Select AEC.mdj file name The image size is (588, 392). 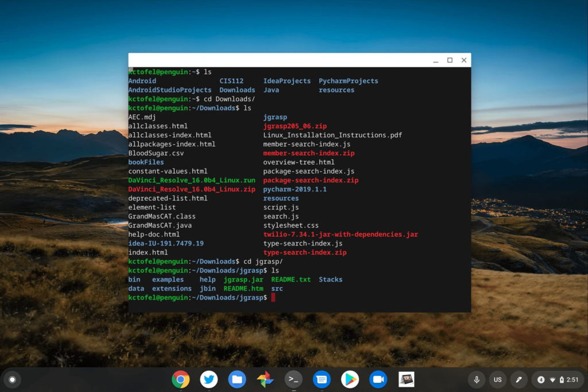point(142,117)
